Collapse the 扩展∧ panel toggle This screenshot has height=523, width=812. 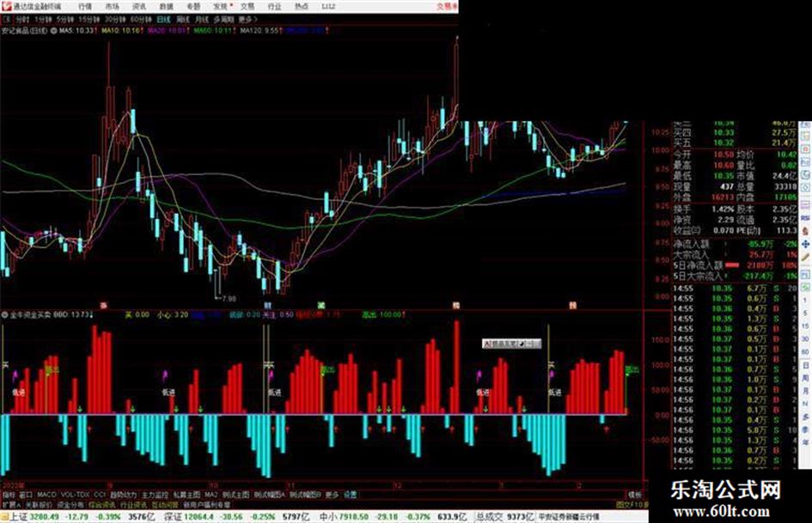[x=11, y=504]
